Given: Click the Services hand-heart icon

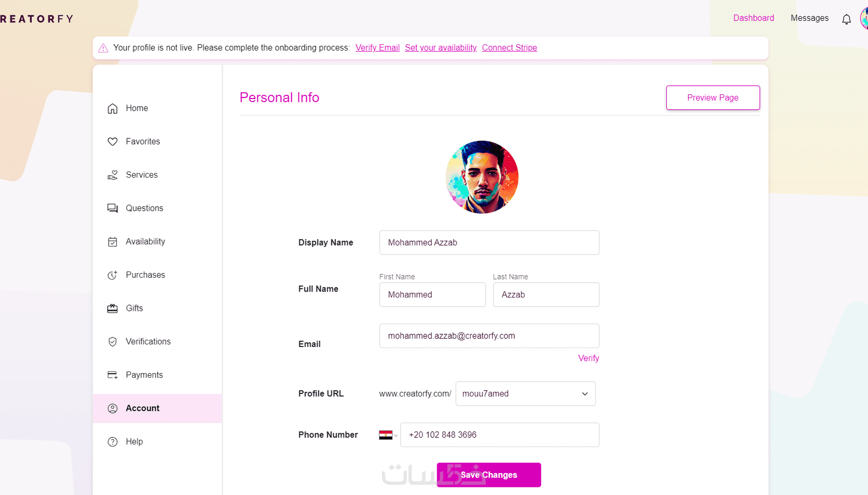Looking at the screenshot, I should pos(112,175).
